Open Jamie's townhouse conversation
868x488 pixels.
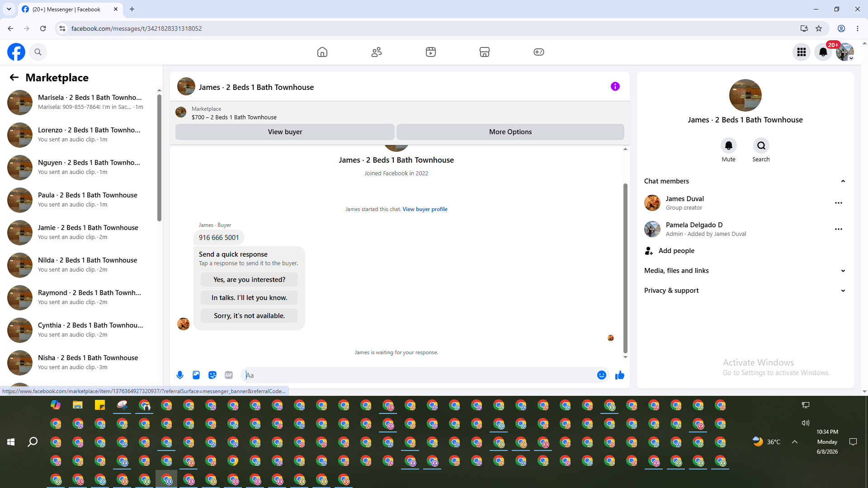80,232
